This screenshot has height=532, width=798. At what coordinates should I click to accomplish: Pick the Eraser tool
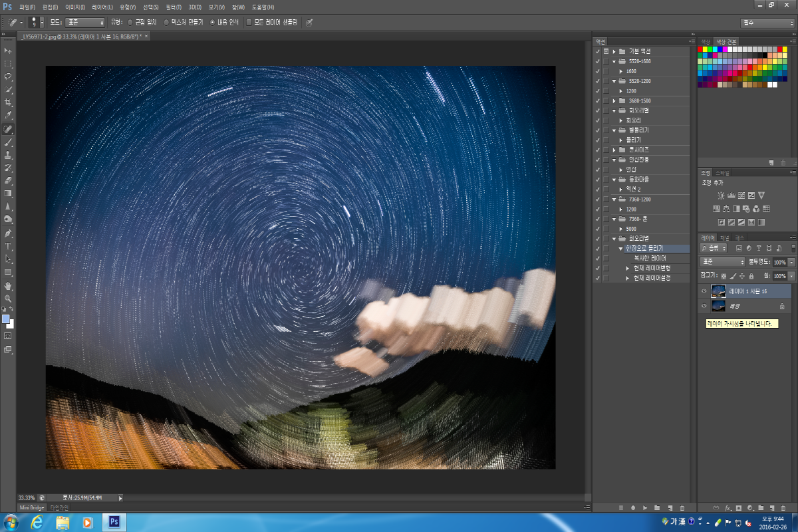pyautogui.click(x=8, y=180)
